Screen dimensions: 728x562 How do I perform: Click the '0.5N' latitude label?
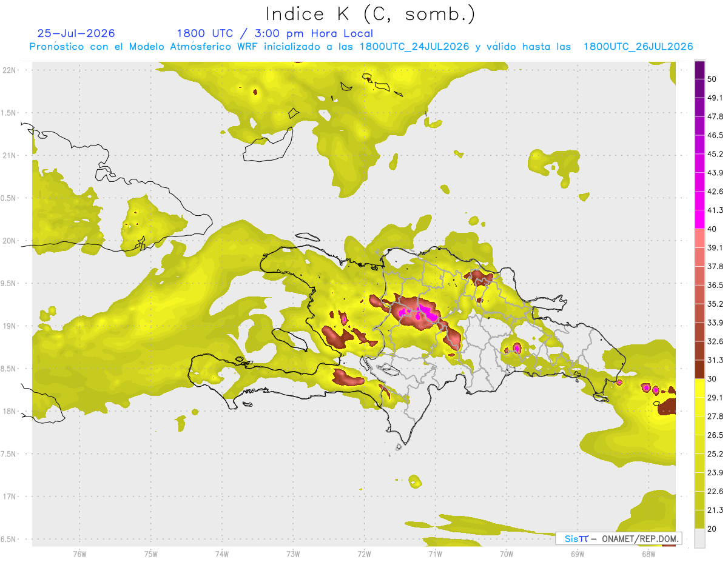[x=9, y=198]
